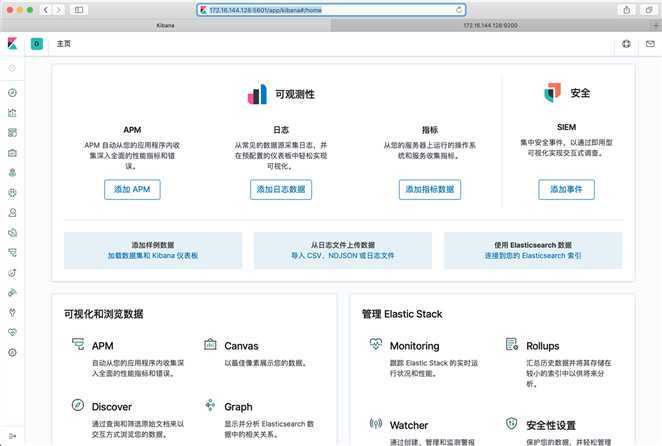Open the recently viewed clock icon
Viewport: 662px width, 446px height.
click(x=12, y=68)
